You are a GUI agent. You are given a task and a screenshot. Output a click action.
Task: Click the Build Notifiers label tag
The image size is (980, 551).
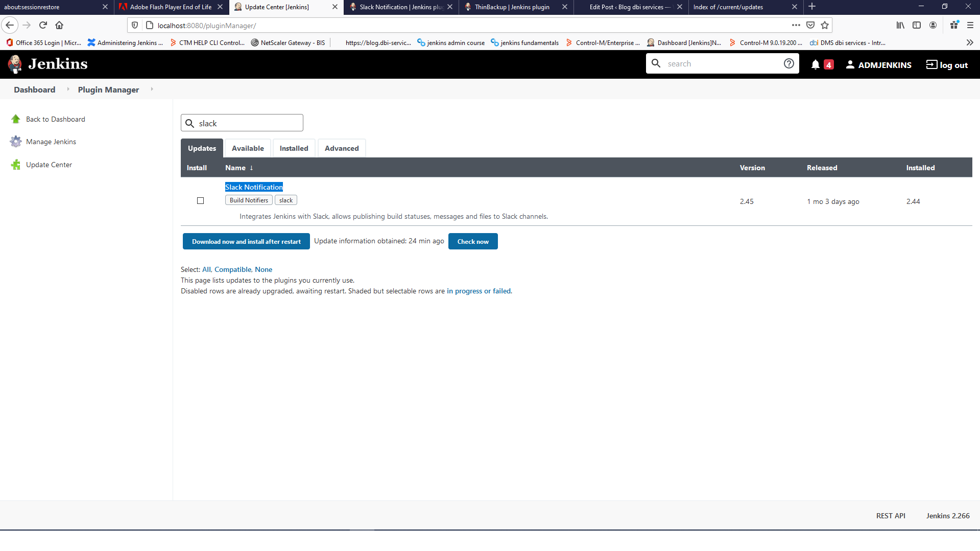tap(249, 200)
